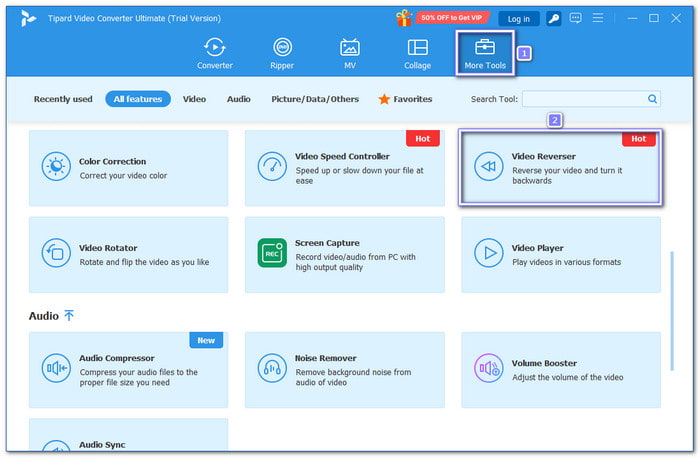Open the Video Rotator tool title

tap(108, 248)
